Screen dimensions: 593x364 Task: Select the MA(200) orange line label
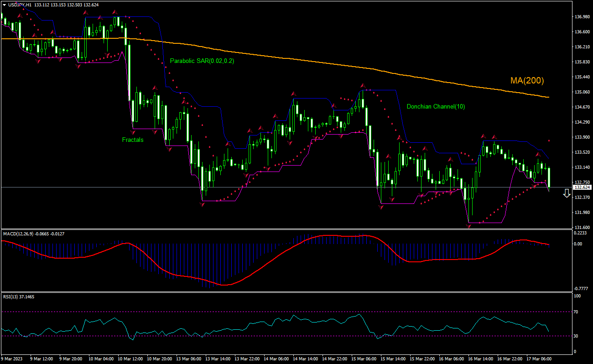[x=527, y=80]
